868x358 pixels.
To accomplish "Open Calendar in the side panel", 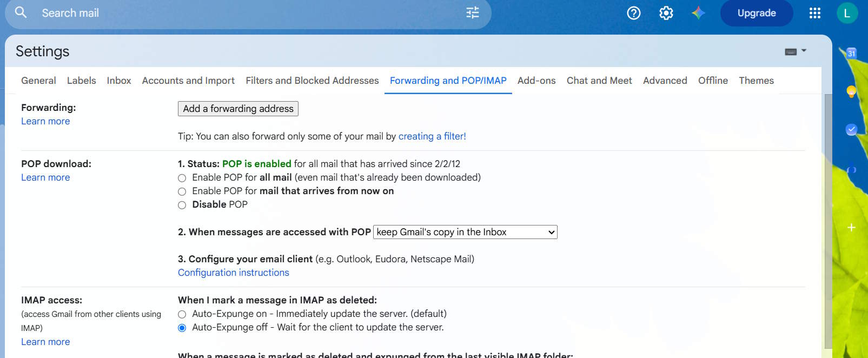I will pos(851,53).
